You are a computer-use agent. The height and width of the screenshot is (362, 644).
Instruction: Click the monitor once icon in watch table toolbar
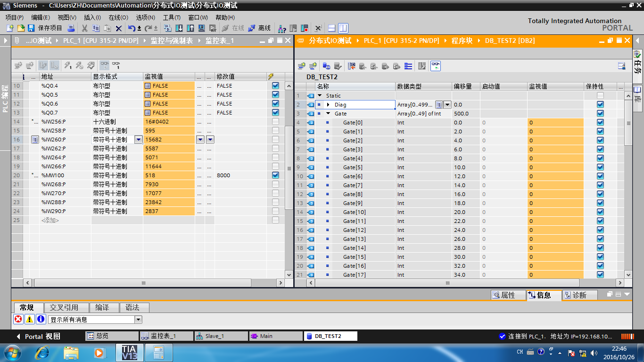pos(116,65)
